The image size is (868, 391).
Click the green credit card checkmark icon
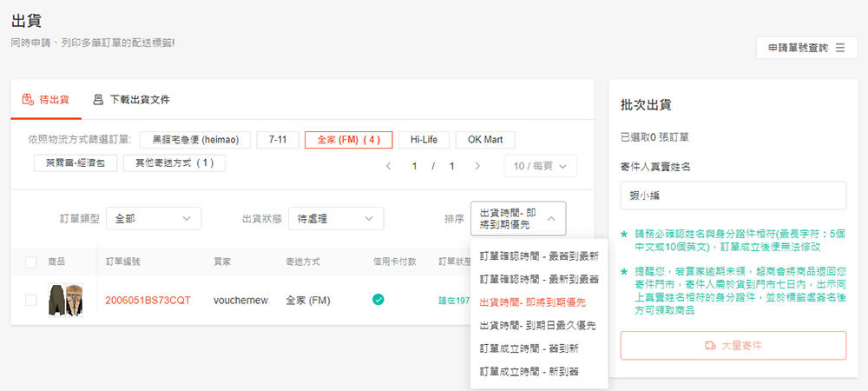click(x=378, y=300)
